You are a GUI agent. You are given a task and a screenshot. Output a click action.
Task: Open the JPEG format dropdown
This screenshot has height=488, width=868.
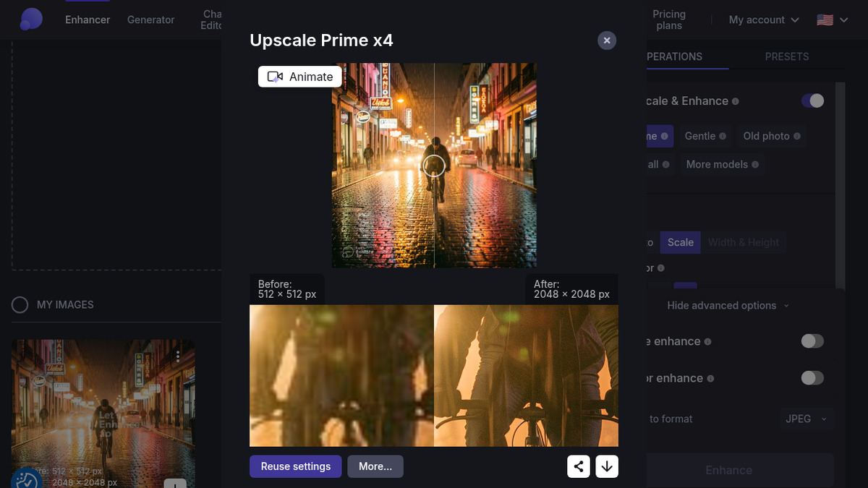pyautogui.click(x=807, y=419)
